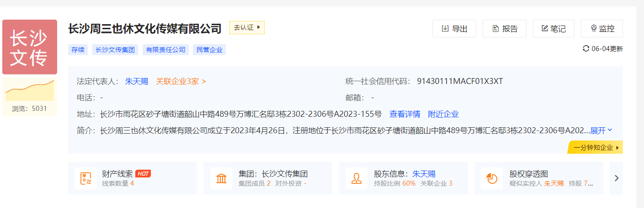This screenshot has height=208, width=644.
Task: Click the 财产线索 property clues icon
Action: click(85, 178)
